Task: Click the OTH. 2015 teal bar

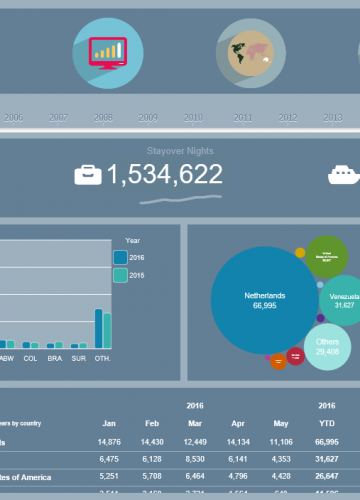Action: pyautogui.click(x=107, y=331)
